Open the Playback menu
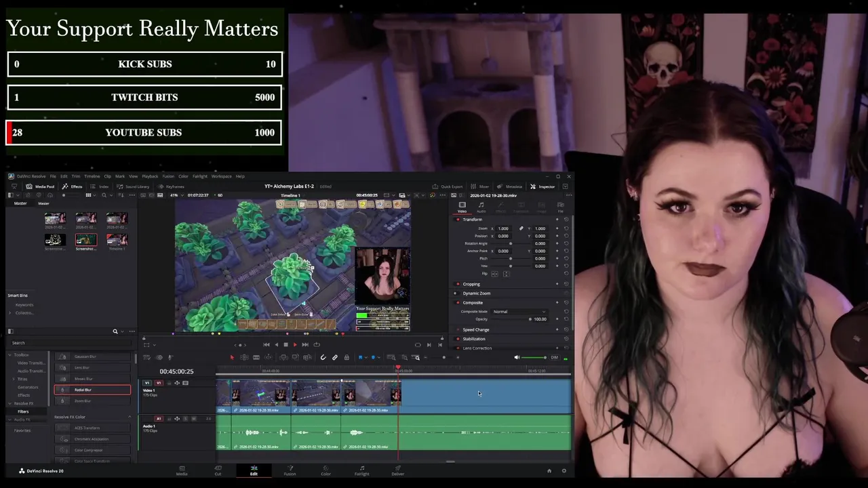Image resolution: width=868 pixels, height=488 pixels. point(150,176)
